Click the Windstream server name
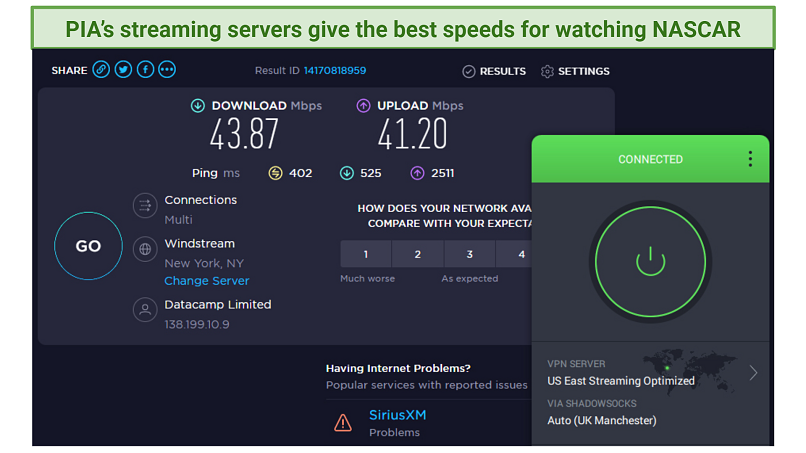This screenshot has width=806, height=453. coord(199,244)
